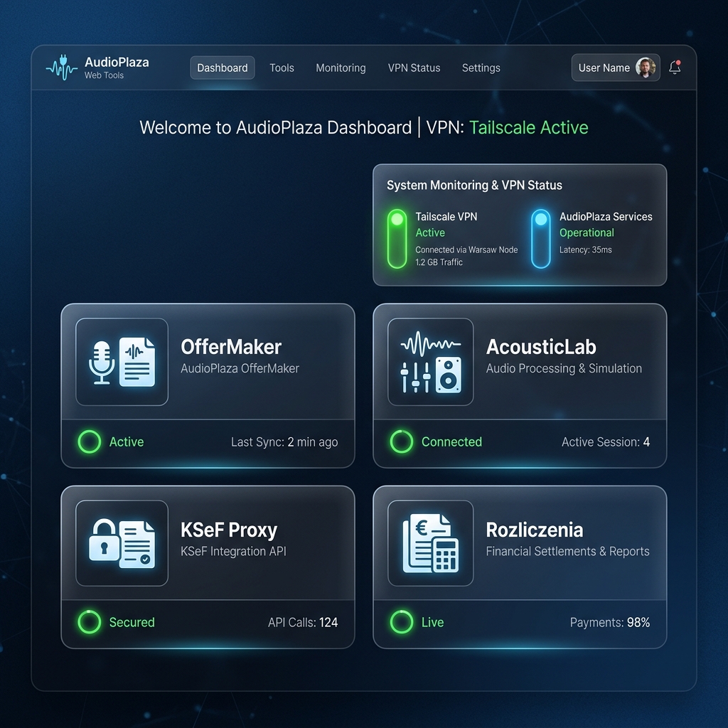Open the User Name profile button

tap(616, 68)
